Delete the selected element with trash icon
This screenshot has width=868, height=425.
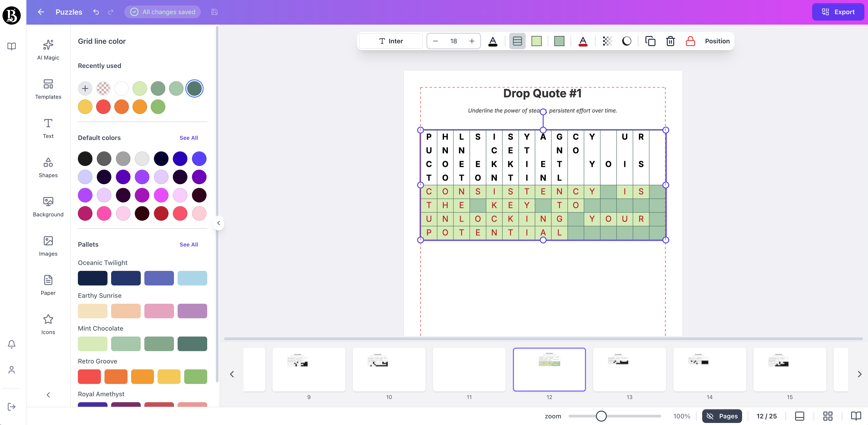(x=670, y=41)
